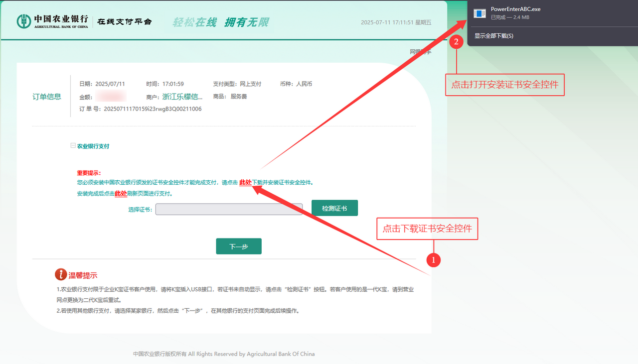
Task: Click 此处 link to refresh the page
Action: (x=121, y=194)
